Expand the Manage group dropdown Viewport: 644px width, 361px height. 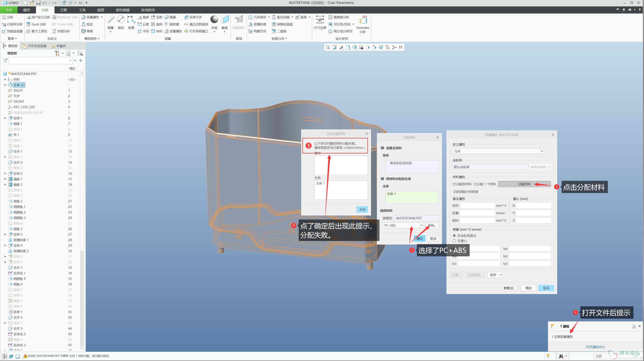[12, 39]
